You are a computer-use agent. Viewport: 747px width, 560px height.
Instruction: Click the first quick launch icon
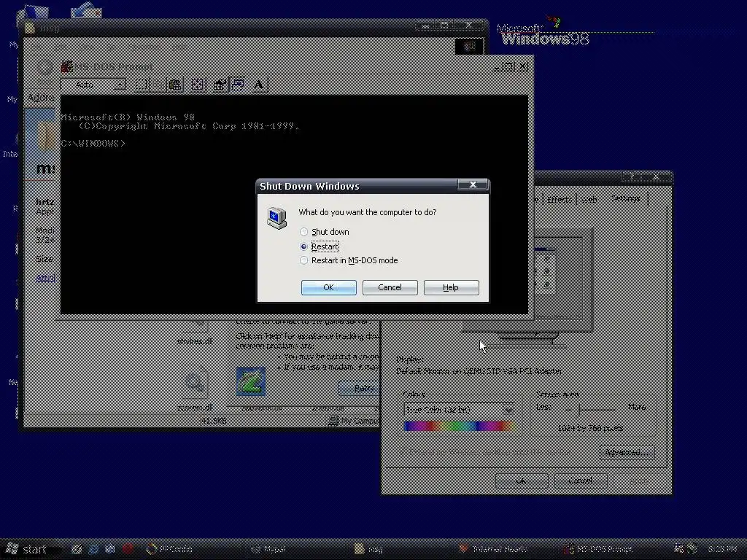[x=77, y=549]
